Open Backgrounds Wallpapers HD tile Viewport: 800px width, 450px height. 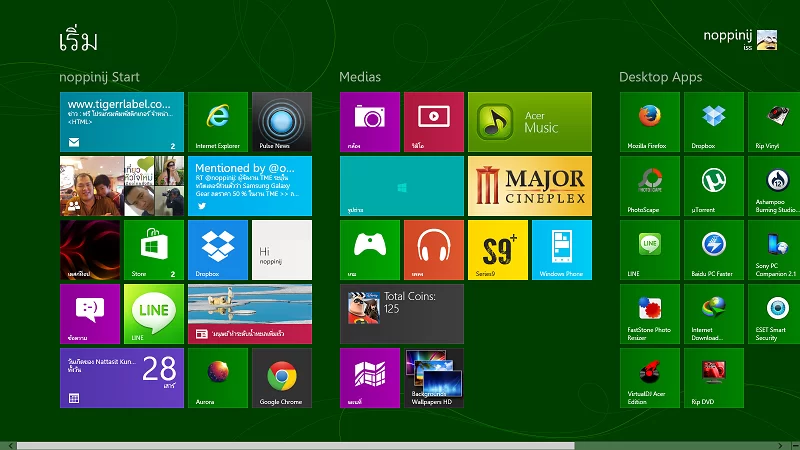coord(434,378)
